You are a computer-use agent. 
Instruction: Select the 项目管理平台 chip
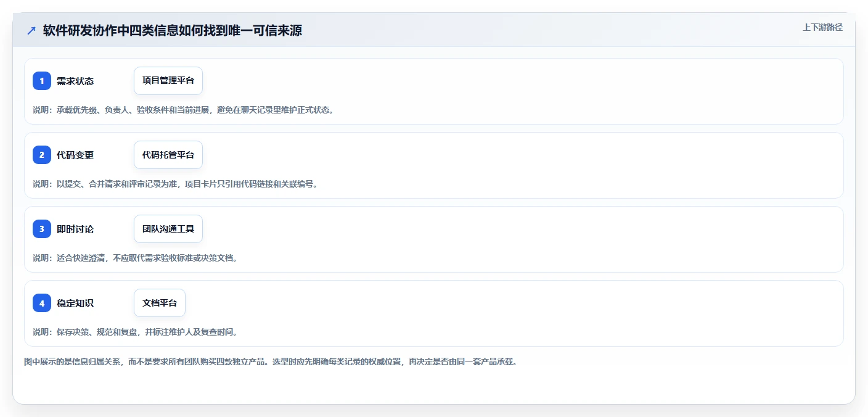tap(168, 81)
